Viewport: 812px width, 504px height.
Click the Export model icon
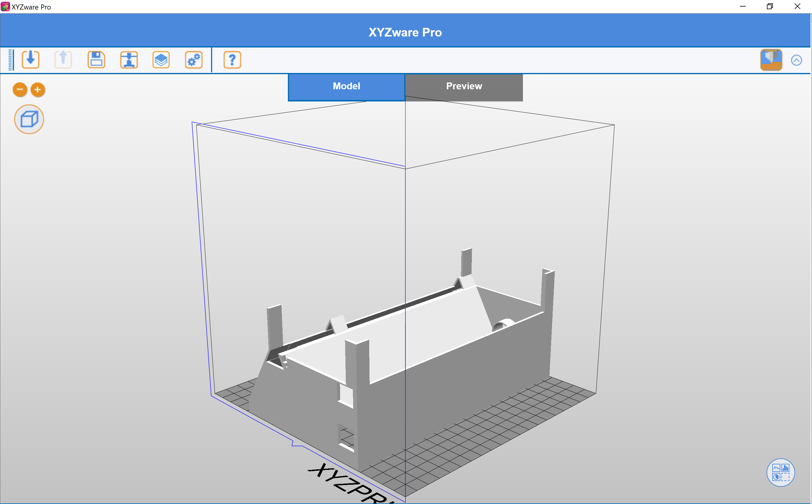63,60
